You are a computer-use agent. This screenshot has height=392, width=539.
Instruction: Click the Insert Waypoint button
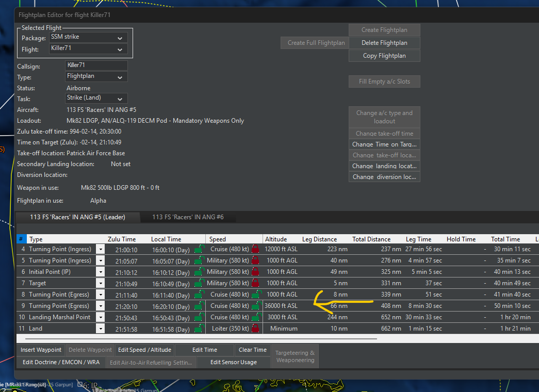coord(41,350)
